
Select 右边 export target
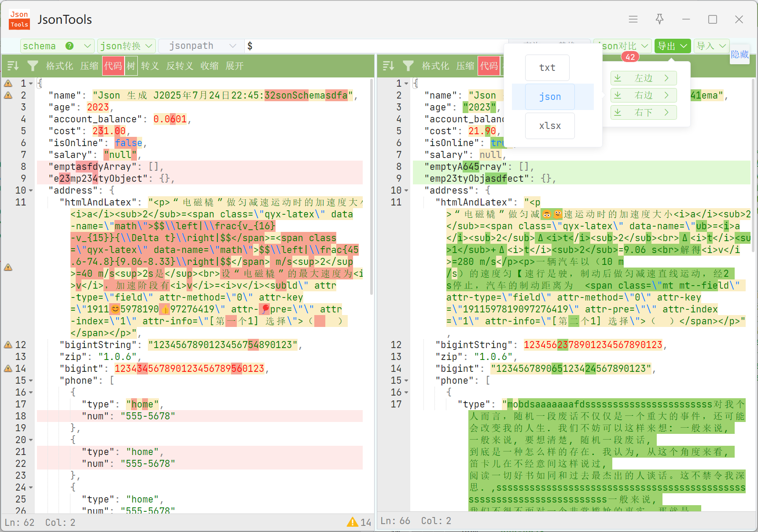coord(644,95)
